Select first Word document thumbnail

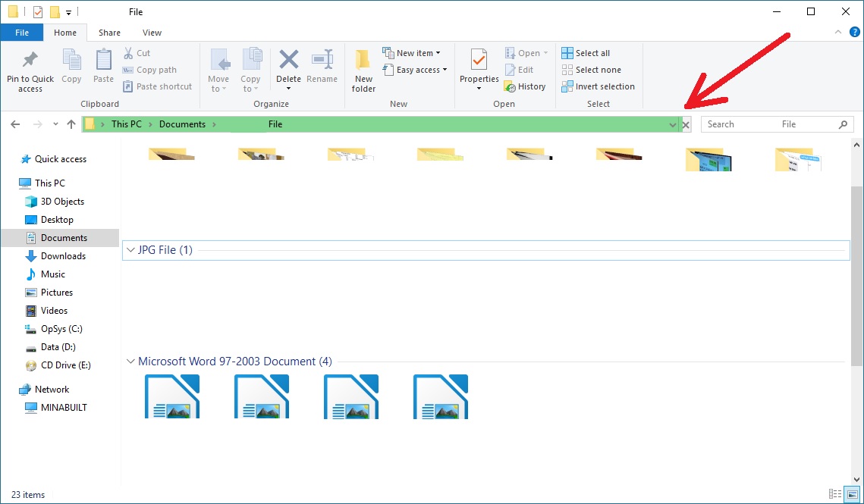point(172,396)
